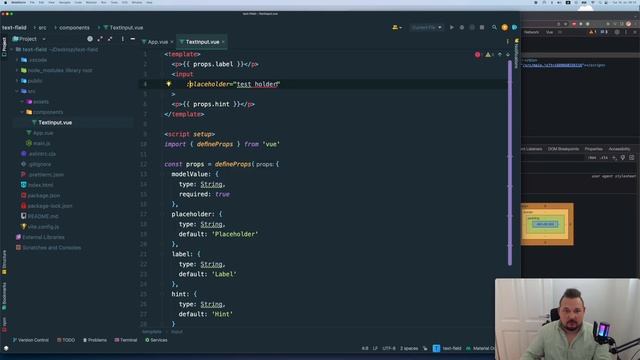Image resolution: width=640 pixels, height=360 pixels.
Task: Hide the Project panel with minus icon
Action: pyautogui.click(x=133, y=39)
